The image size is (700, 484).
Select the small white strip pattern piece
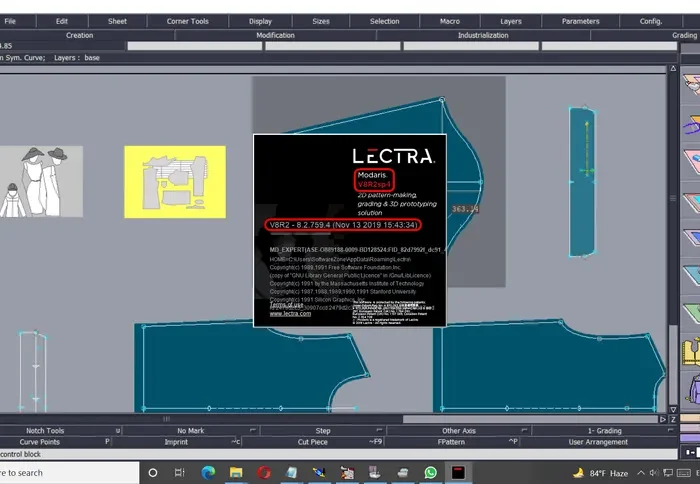(x=33, y=371)
